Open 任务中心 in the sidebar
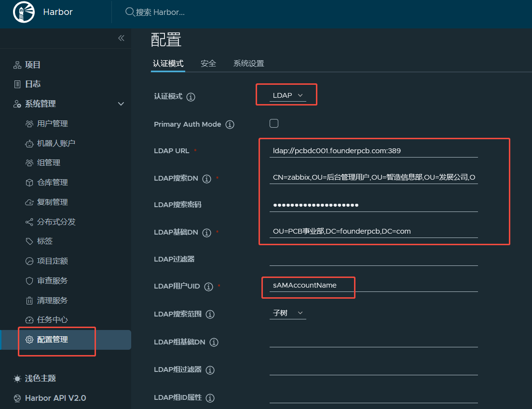532x409 pixels. (x=52, y=320)
